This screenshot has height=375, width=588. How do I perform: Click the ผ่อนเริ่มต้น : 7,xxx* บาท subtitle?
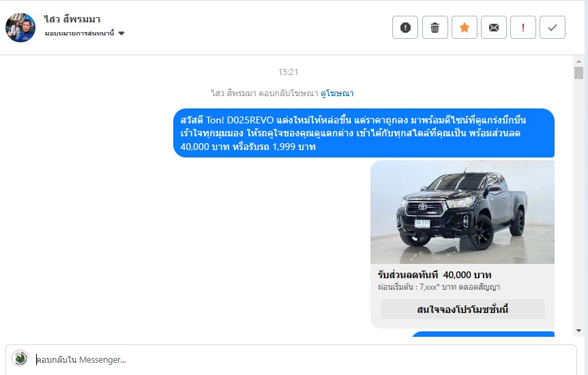coord(439,287)
